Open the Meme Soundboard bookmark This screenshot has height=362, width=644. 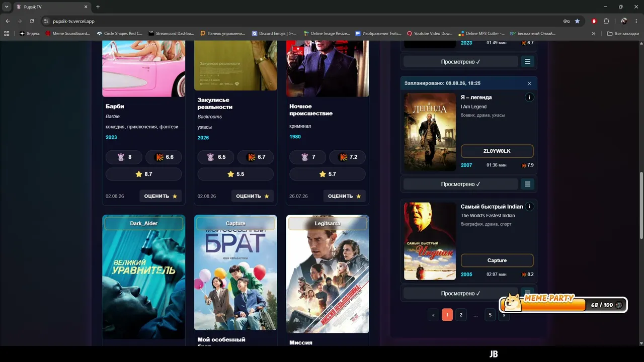67,34
